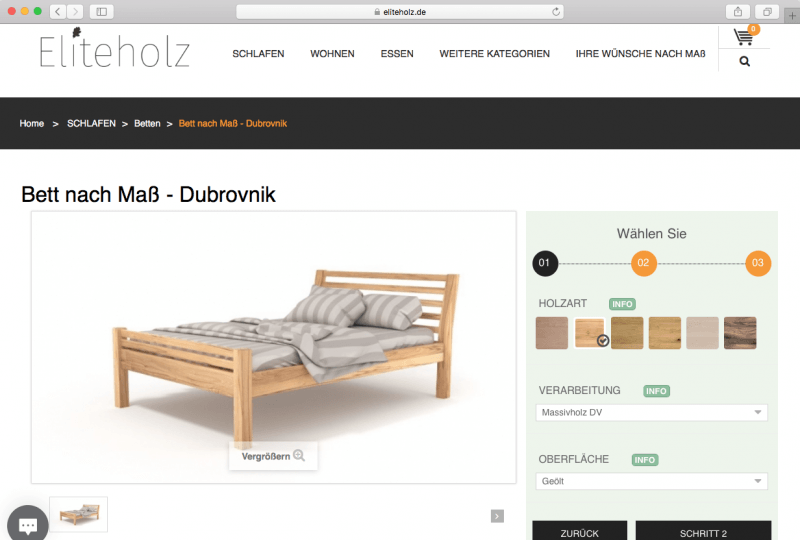Screen dimensions: 800x540
Task: Click Betten breadcrumb link
Action: [147, 124]
